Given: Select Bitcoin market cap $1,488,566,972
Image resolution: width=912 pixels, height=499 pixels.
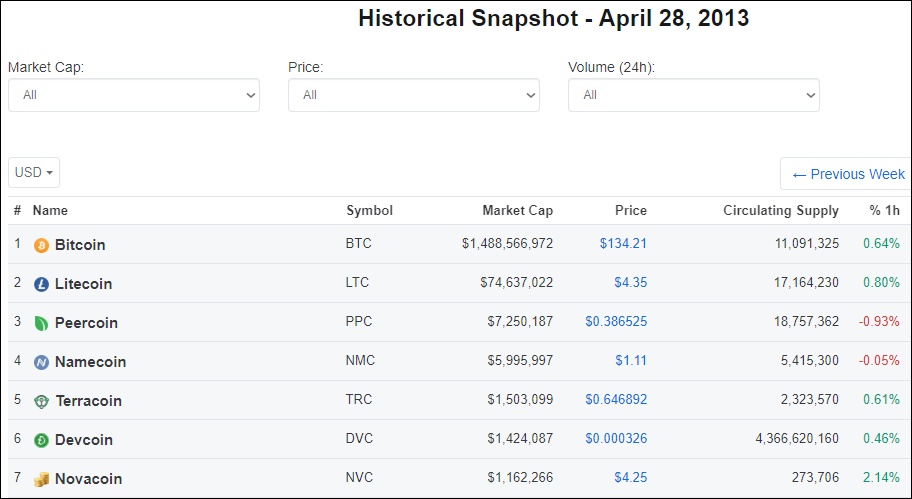Looking at the screenshot, I should point(508,243).
